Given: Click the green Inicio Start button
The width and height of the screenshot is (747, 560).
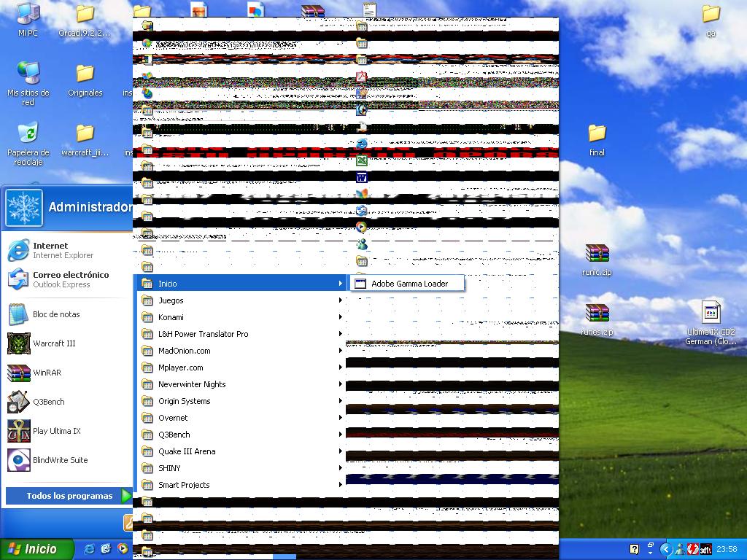Looking at the screenshot, I should 37,549.
